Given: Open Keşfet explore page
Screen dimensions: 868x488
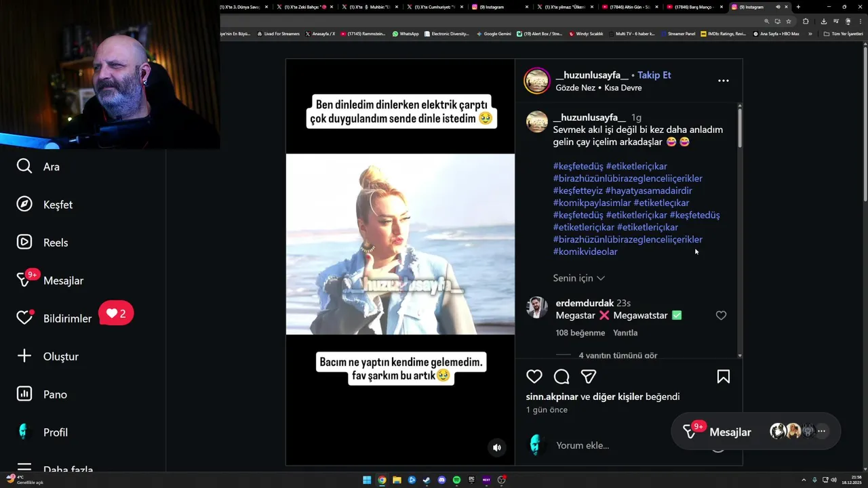Looking at the screenshot, I should click(x=44, y=205).
